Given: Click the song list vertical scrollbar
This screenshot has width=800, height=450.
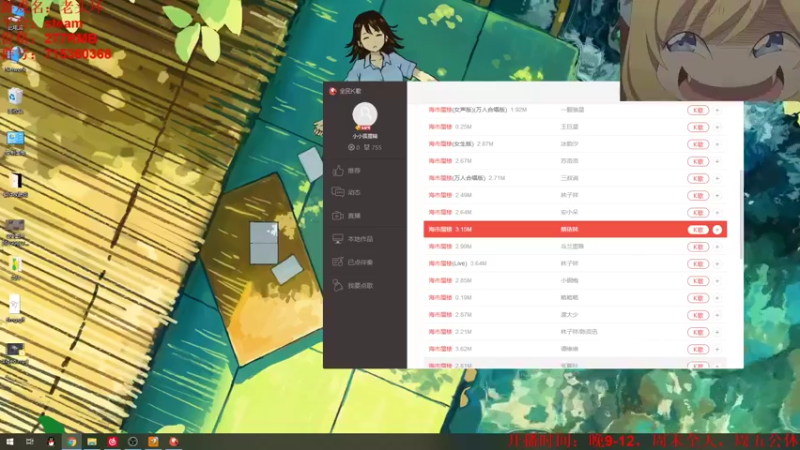Looking at the screenshot, I should pyautogui.click(x=741, y=214).
